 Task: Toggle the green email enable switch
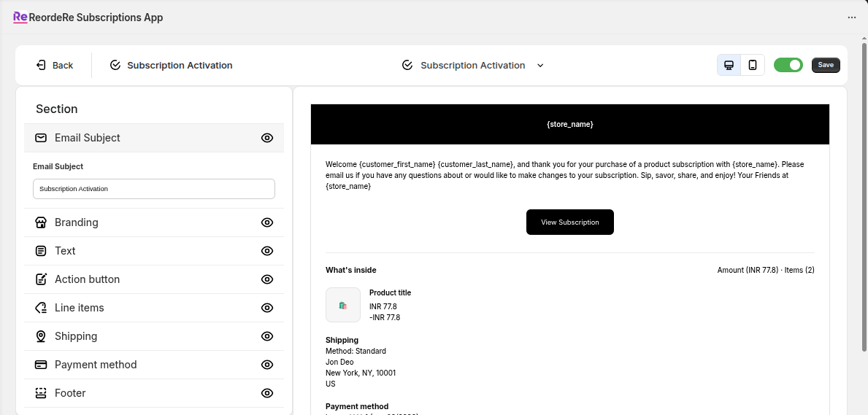(788, 65)
